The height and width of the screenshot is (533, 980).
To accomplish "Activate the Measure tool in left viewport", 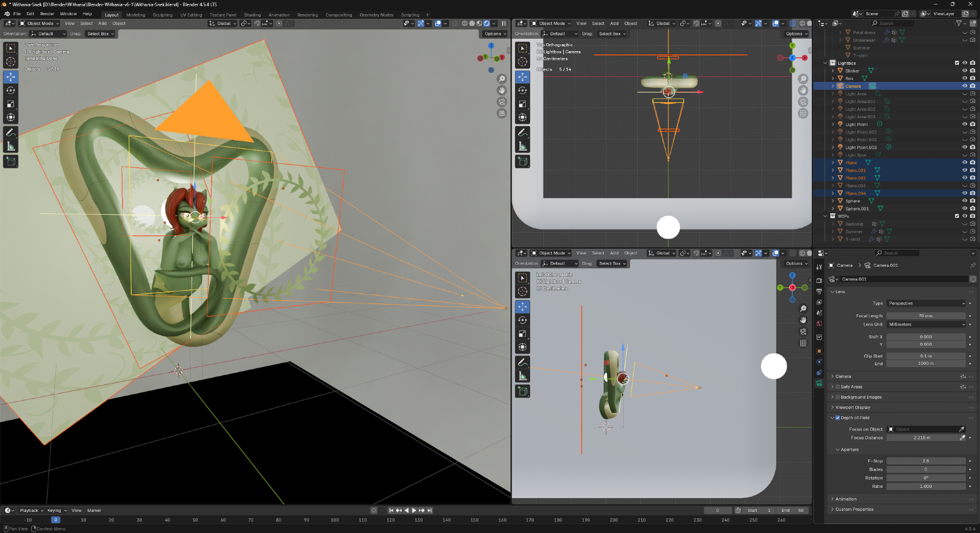I will point(10,146).
